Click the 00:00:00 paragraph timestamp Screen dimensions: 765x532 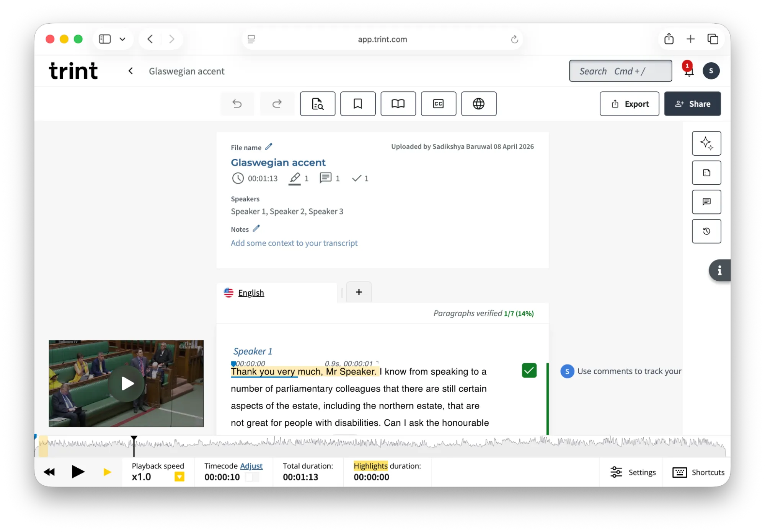point(251,363)
